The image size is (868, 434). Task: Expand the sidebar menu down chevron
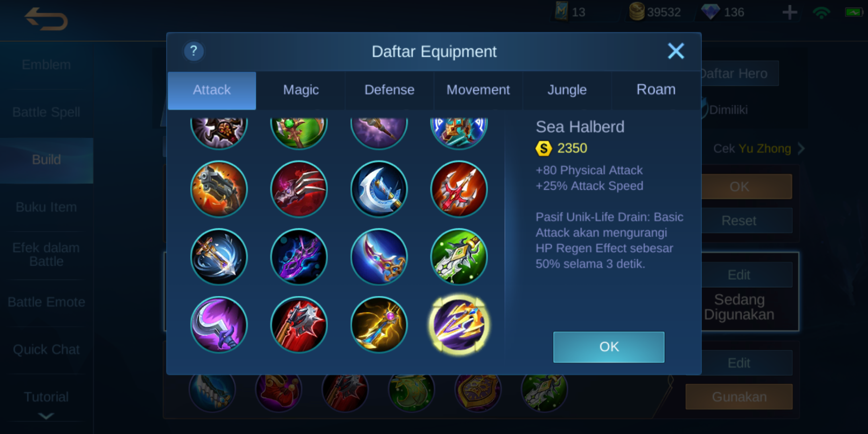point(46,416)
